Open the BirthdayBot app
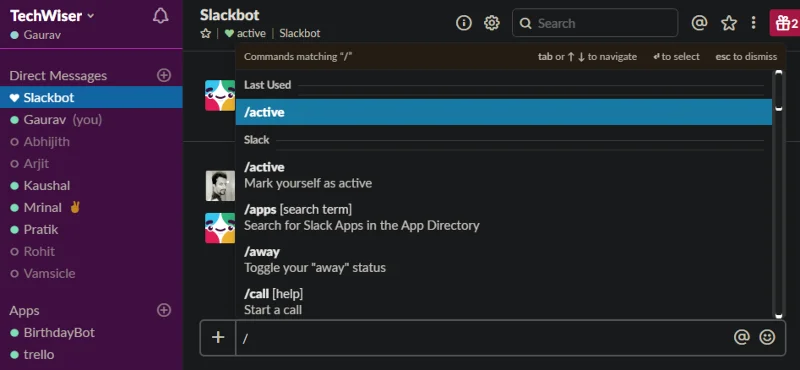 91,333
